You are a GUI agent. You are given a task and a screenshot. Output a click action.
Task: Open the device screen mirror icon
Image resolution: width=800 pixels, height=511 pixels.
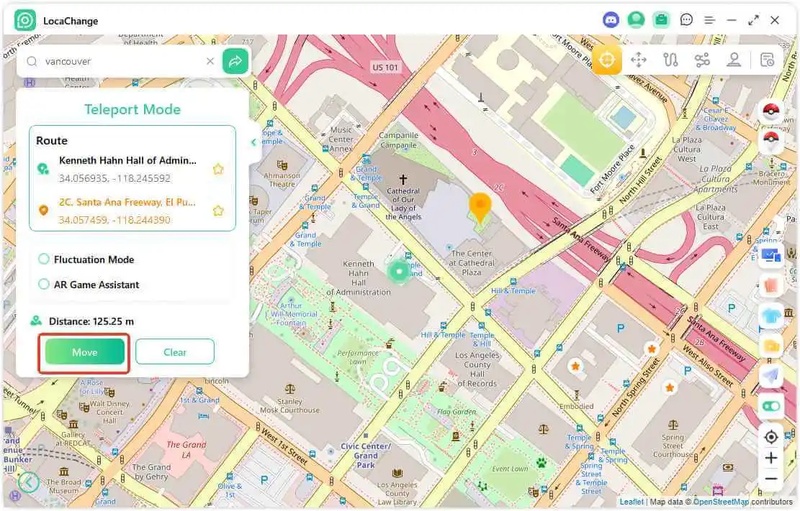click(x=771, y=255)
